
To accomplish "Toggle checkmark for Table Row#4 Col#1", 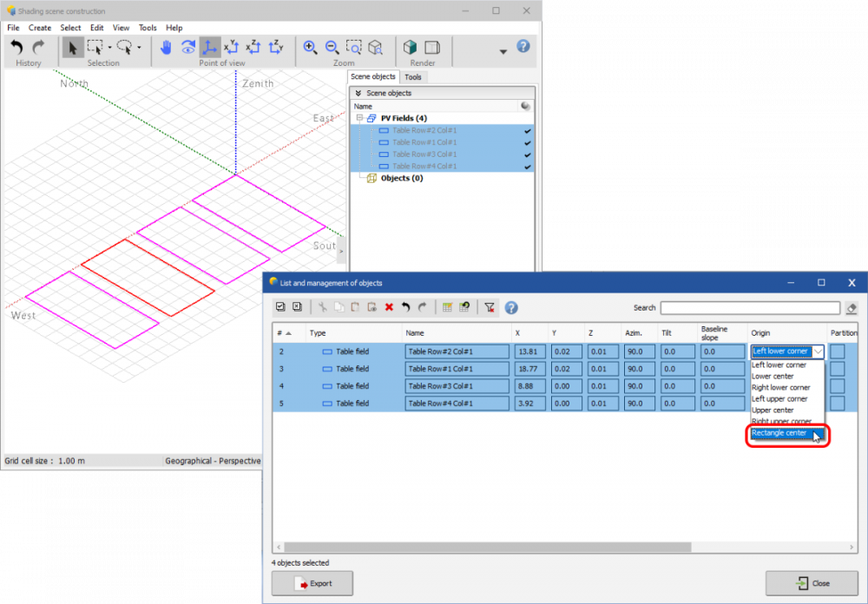I will (527, 167).
